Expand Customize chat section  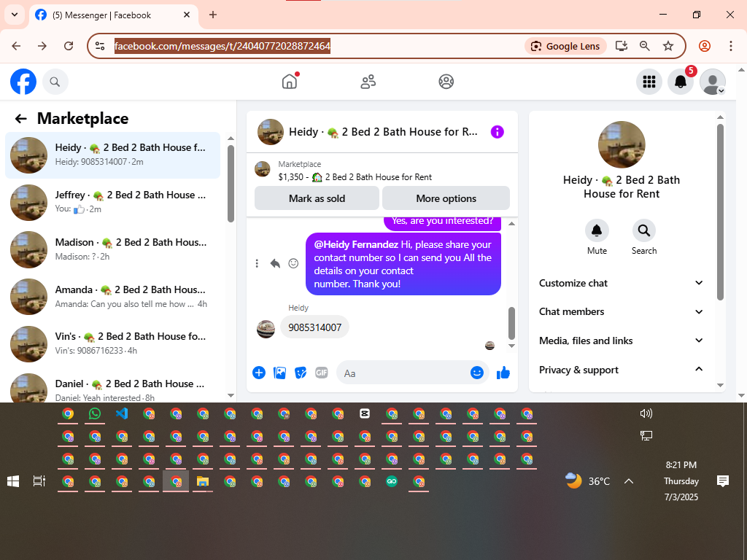(x=622, y=284)
